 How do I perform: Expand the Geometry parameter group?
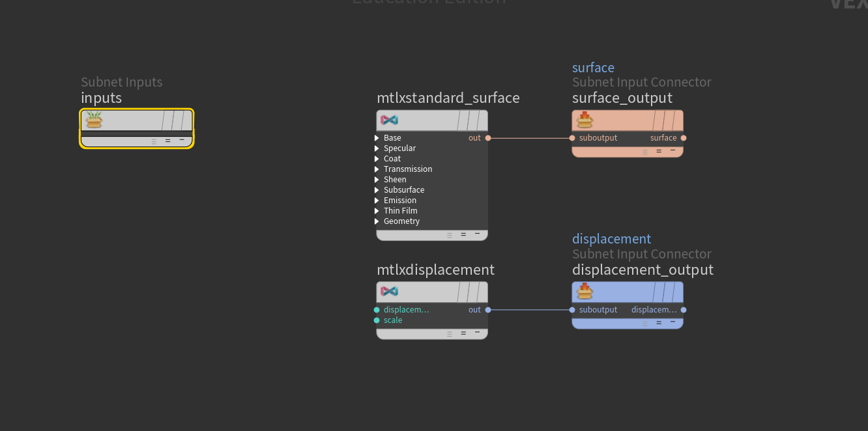coord(377,221)
